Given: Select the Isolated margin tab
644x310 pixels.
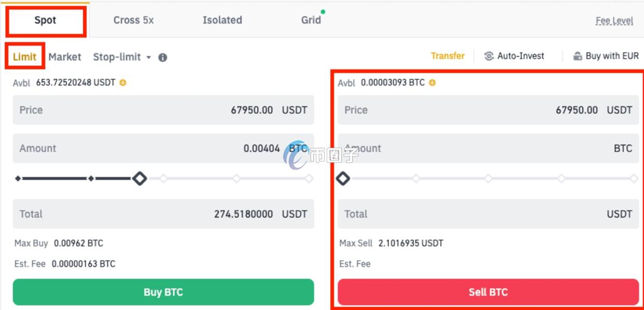Looking at the screenshot, I should click(x=222, y=20).
